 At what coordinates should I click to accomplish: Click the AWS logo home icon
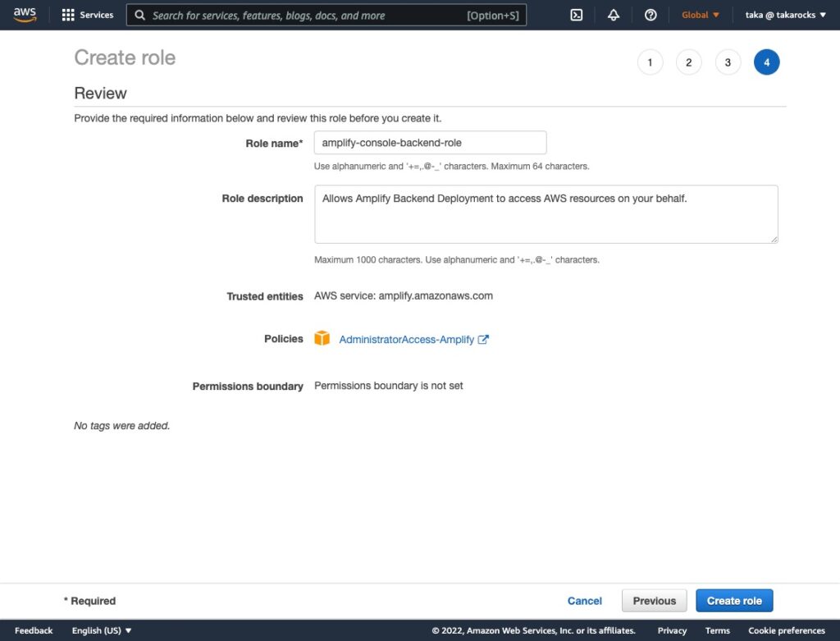[25, 15]
